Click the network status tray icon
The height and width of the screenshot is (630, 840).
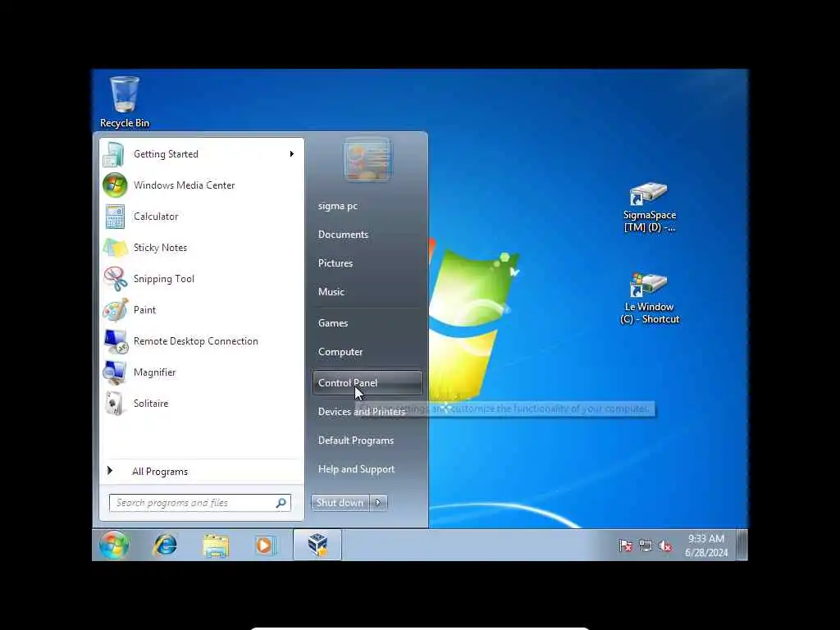click(646, 546)
